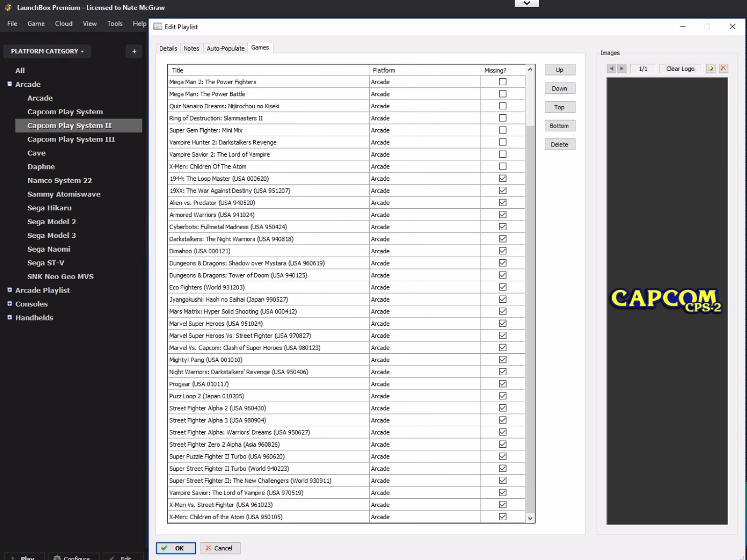Click the games list scroll up arrow
The height and width of the screenshot is (560, 747).
[x=530, y=69]
